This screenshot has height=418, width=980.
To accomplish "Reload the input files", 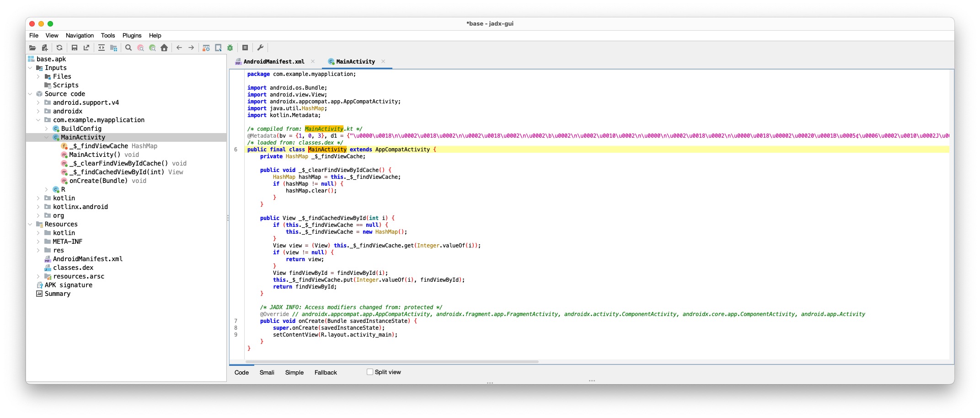I will (x=59, y=48).
